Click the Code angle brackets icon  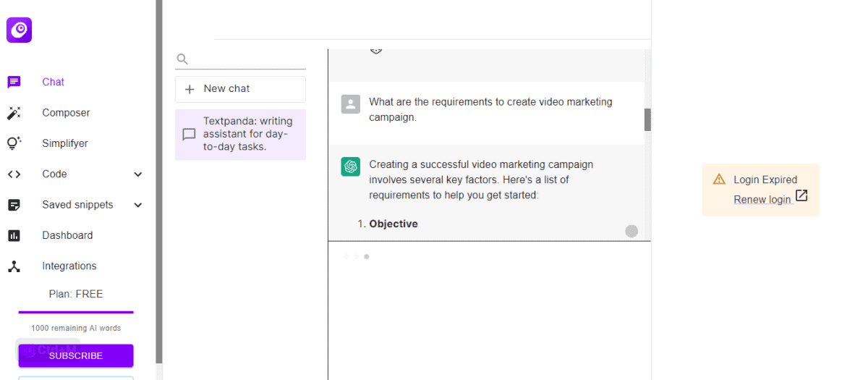click(x=14, y=174)
